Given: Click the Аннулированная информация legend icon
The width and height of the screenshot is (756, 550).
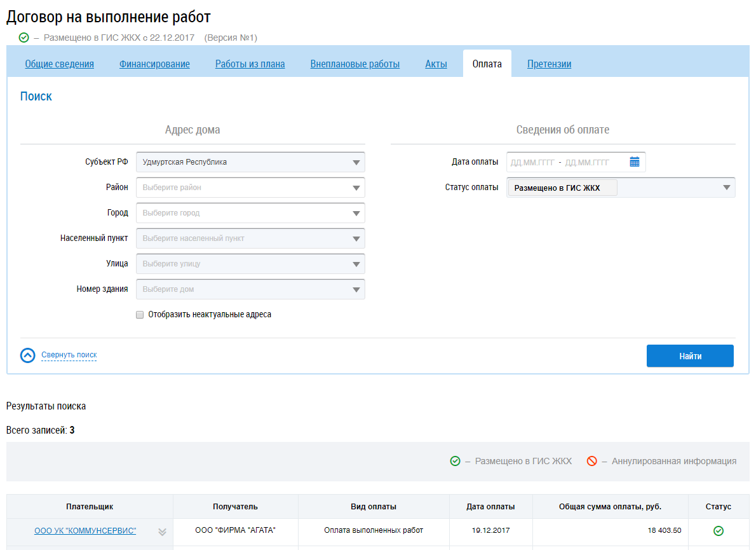Looking at the screenshot, I should pyautogui.click(x=591, y=462).
